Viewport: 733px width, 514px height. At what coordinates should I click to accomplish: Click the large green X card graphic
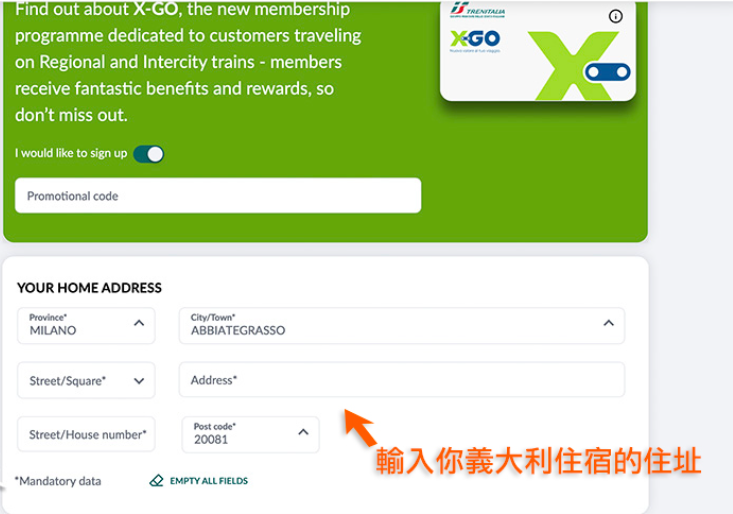574,65
